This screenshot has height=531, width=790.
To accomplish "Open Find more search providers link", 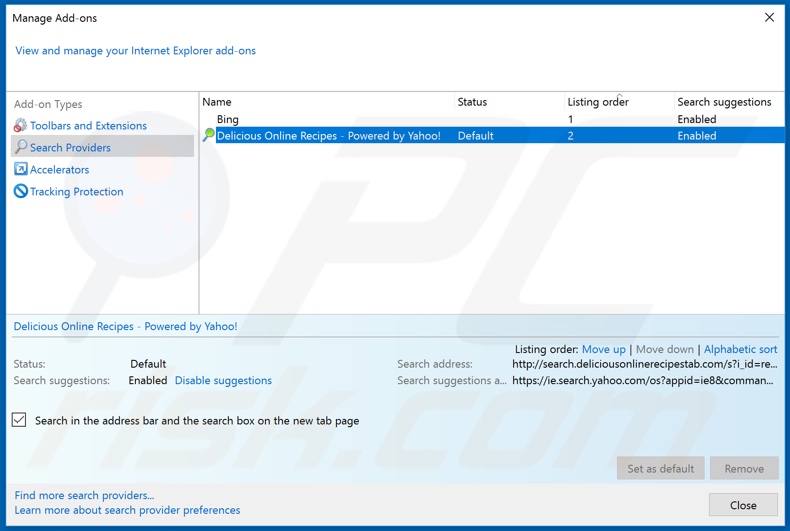I will (84, 495).
